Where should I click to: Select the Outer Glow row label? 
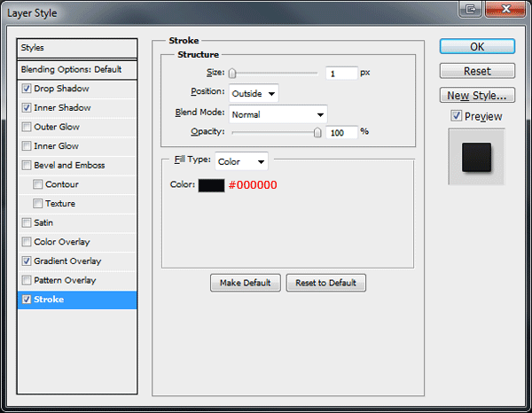[x=57, y=127]
